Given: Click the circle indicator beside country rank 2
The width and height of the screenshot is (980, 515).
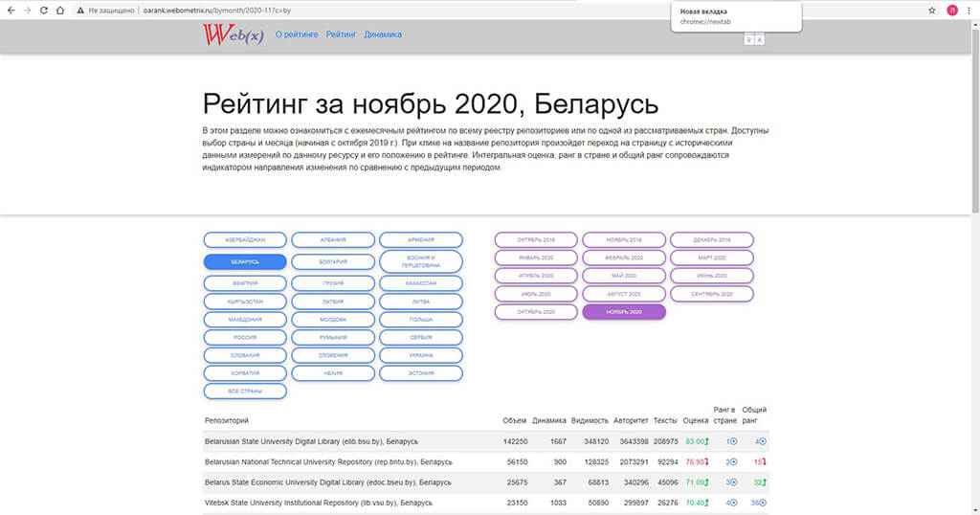Looking at the screenshot, I should [x=734, y=462].
